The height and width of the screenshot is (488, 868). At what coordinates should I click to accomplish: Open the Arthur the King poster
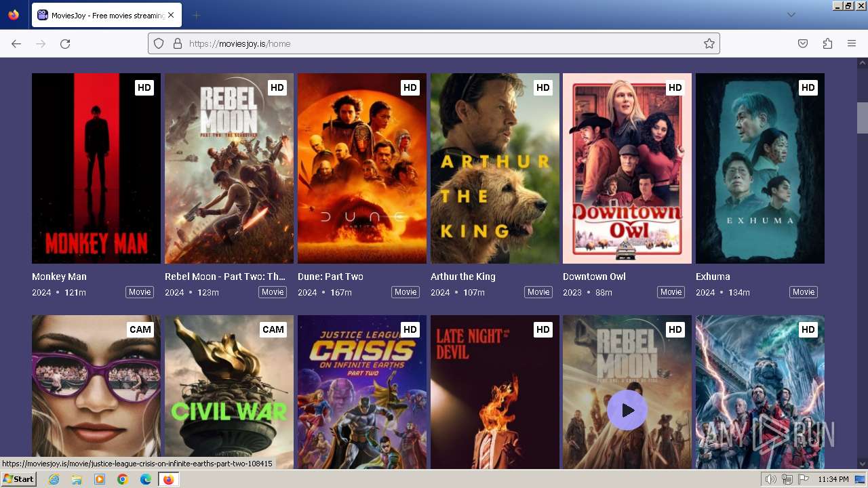[495, 168]
